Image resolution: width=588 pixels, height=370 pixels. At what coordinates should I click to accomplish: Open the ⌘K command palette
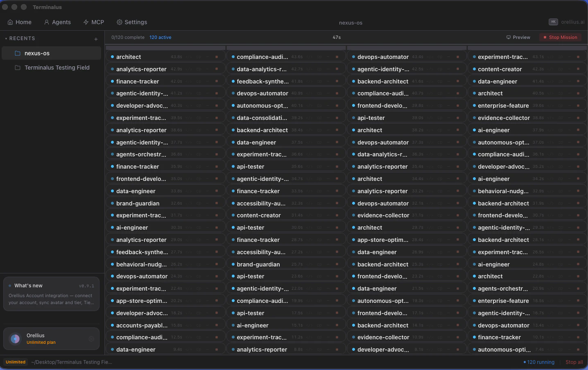(553, 22)
